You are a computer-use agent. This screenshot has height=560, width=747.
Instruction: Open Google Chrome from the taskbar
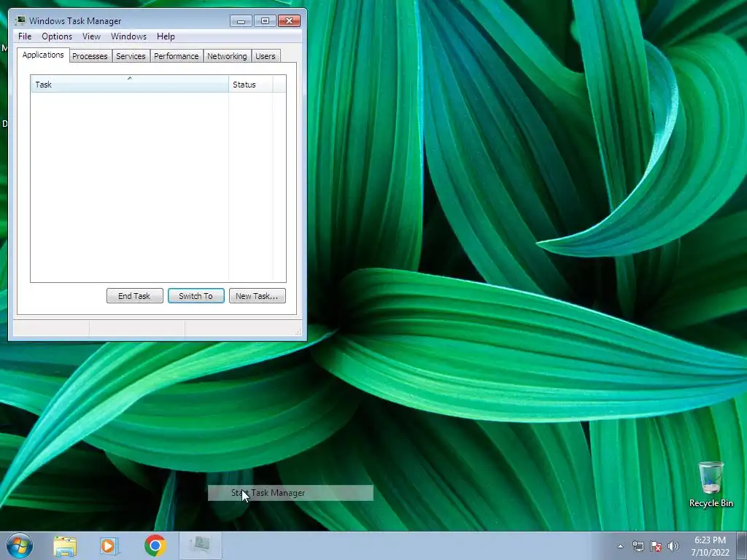pos(155,545)
